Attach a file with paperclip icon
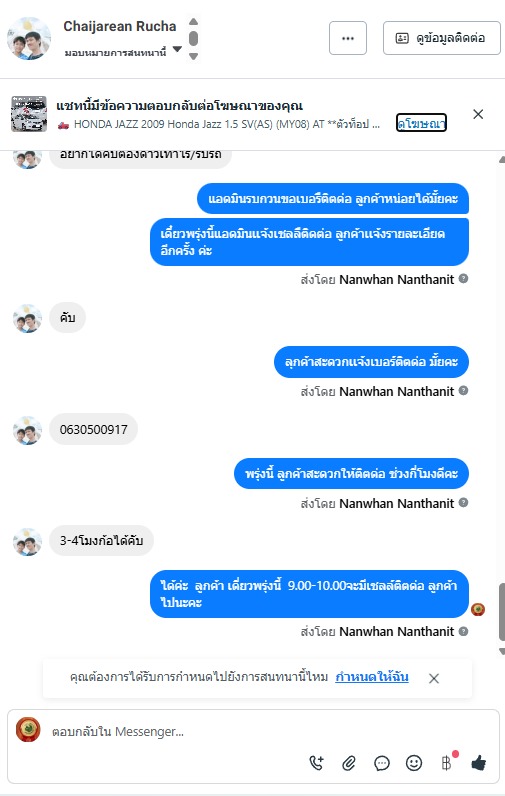Image resolution: width=505 pixels, height=796 pixels. pyautogui.click(x=349, y=762)
